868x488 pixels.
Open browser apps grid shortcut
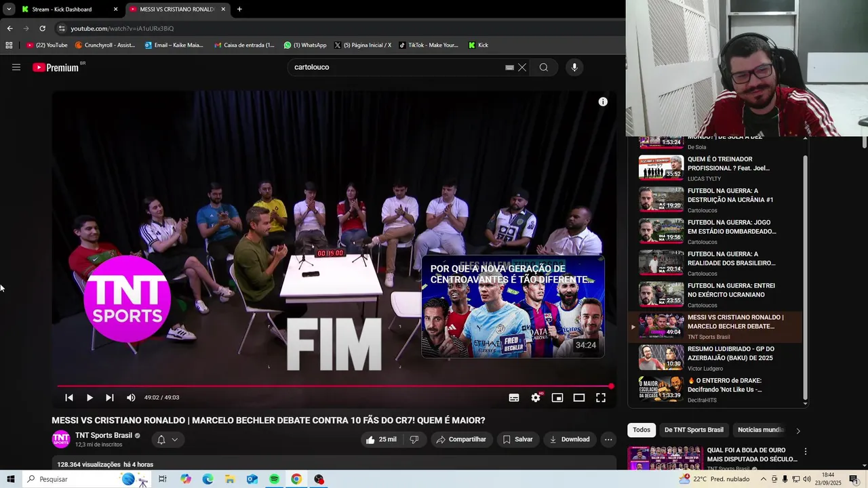click(9, 45)
